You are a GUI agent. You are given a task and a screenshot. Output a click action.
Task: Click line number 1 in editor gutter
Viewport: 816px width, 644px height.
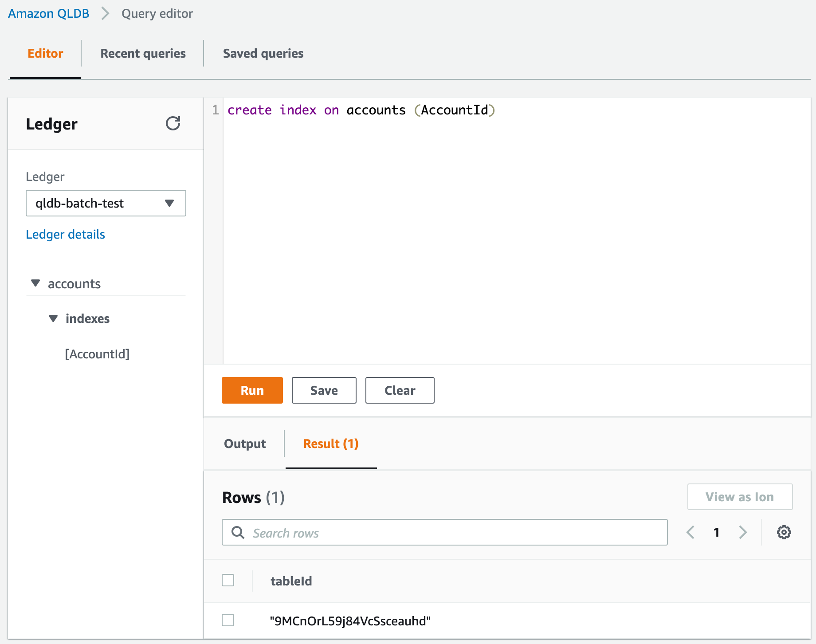pyautogui.click(x=216, y=110)
